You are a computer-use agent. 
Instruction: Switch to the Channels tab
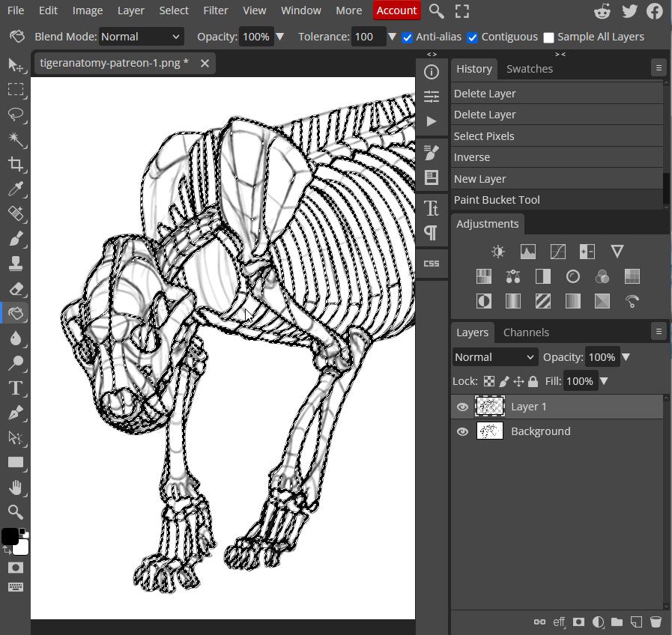click(x=526, y=332)
